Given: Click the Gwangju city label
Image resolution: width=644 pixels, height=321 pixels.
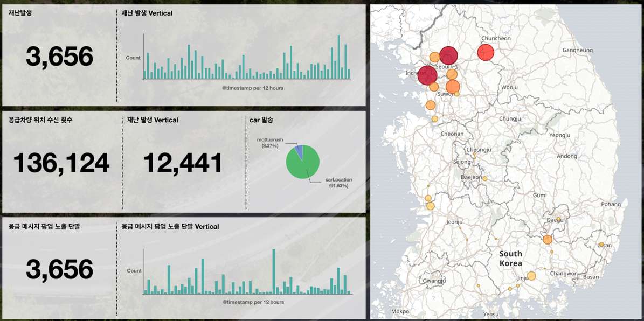Looking at the screenshot, I should 434,281.
